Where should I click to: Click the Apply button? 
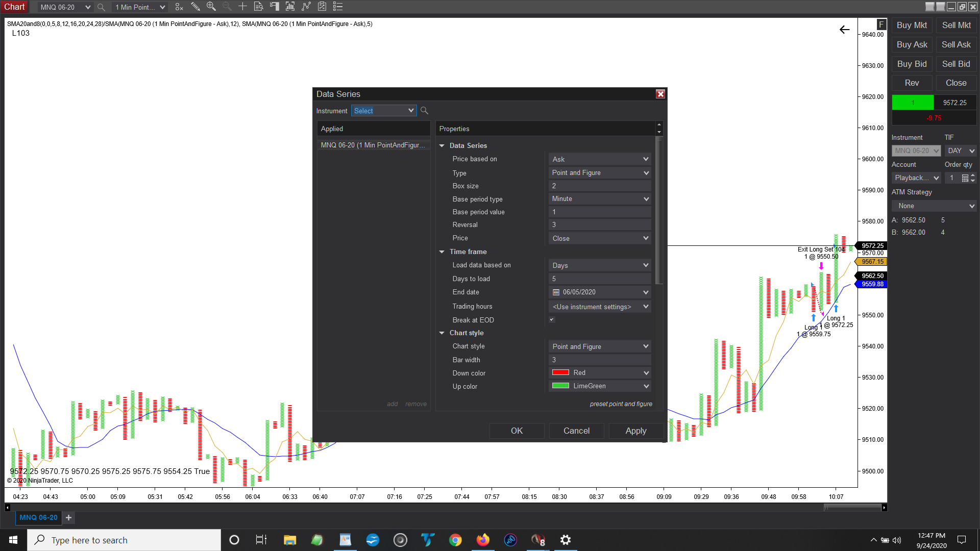pos(635,431)
